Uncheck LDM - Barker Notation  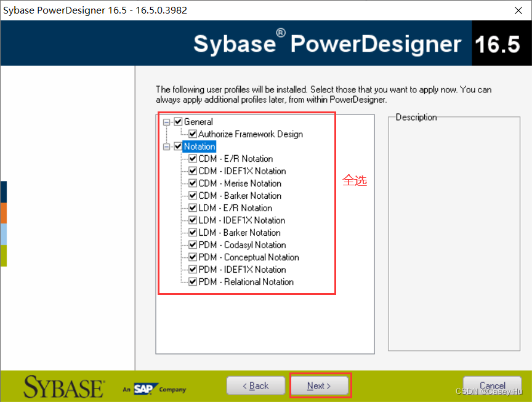tap(193, 233)
